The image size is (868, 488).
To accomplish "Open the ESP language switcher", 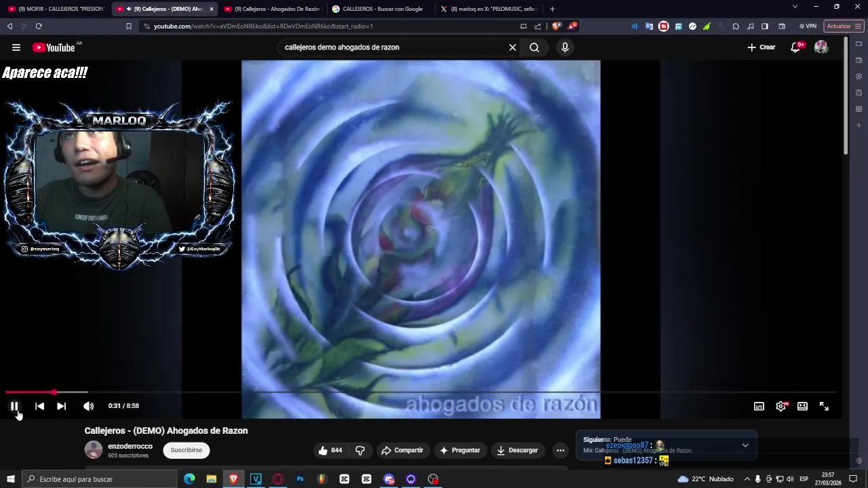I will 804,479.
